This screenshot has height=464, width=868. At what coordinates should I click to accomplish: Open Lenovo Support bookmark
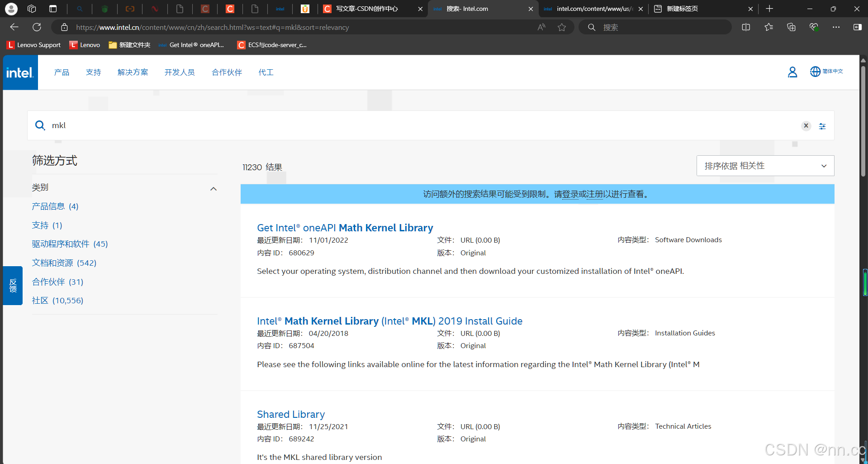[34, 45]
